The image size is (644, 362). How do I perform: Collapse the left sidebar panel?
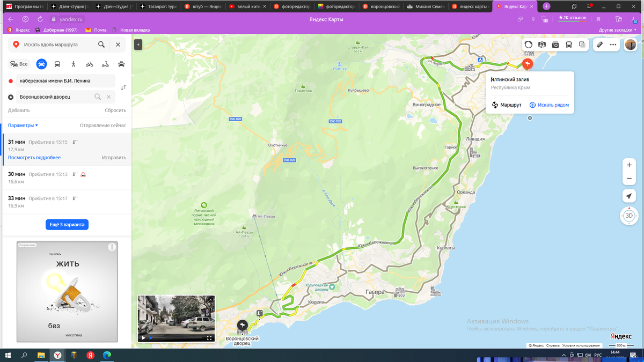pos(138,45)
